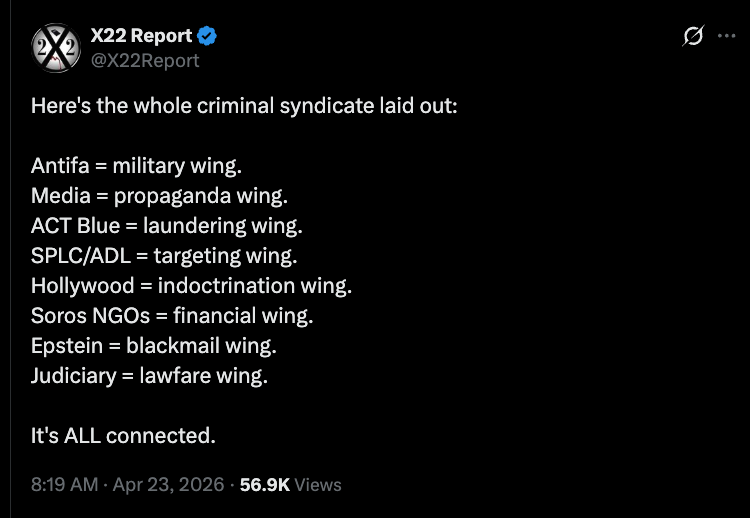Click the 'ACT Blue = laundering wing' line
This screenshot has width=750, height=518.
[167, 225]
